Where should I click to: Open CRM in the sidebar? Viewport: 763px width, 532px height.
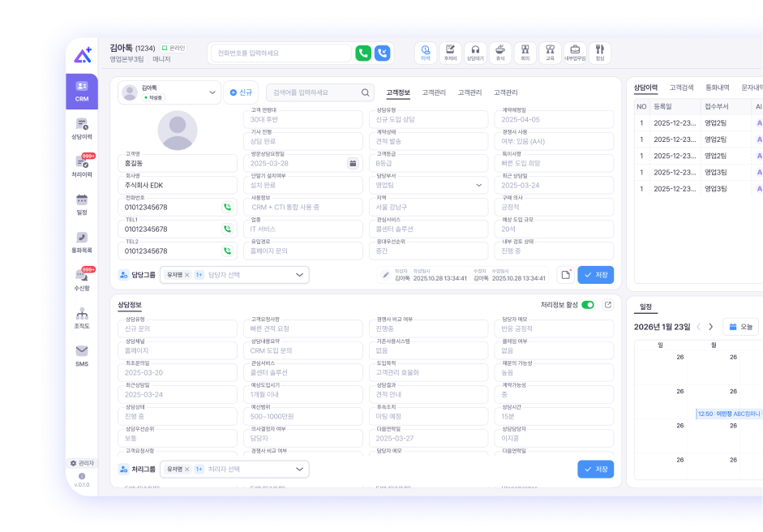coord(82,92)
